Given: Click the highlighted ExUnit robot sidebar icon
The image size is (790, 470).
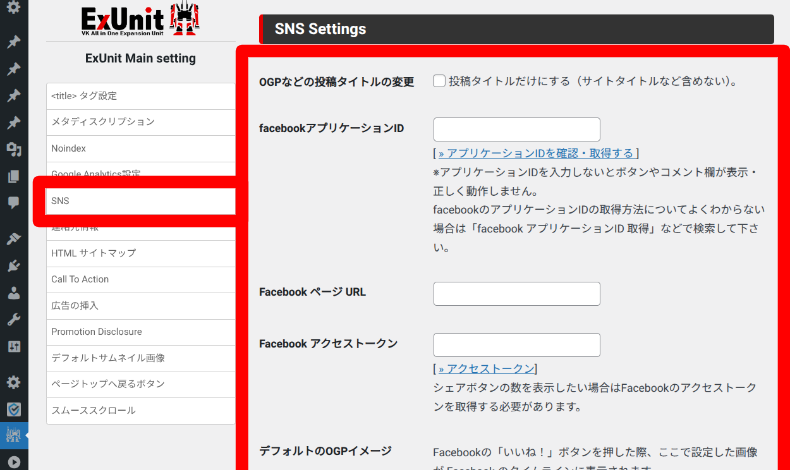Looking at the screenshot, I should [14, 435].
